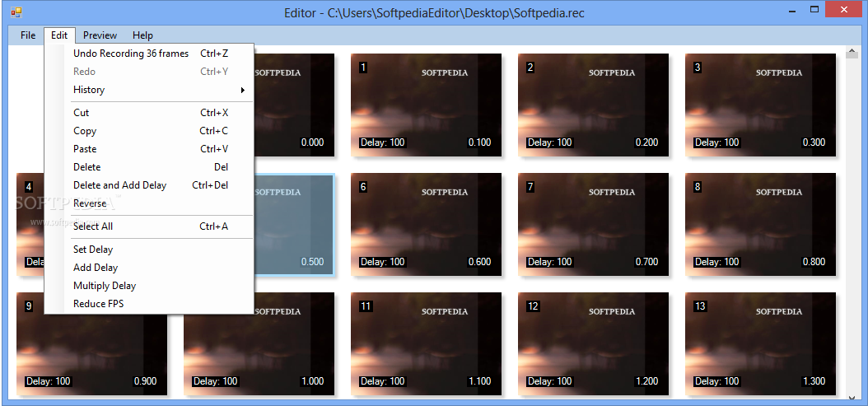Screen dimensions: 868x406
Task: Choose Select All entry
Action: [149, 226]
